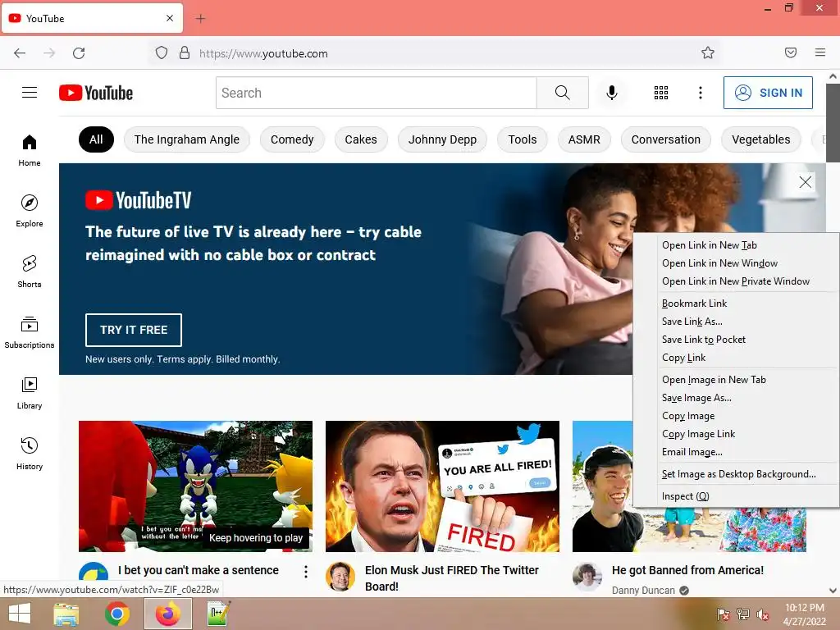
Task: Launch File Explorer from taskbar
Action: 66,614
